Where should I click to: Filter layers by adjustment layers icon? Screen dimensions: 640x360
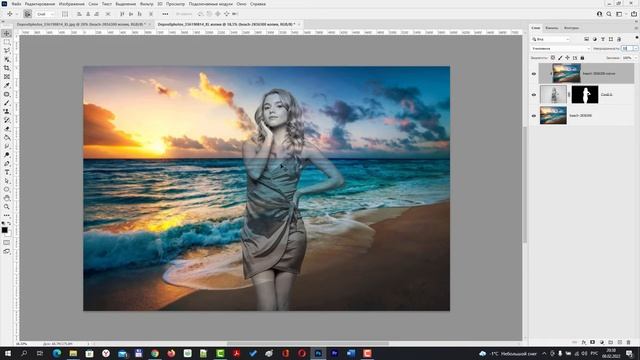pos(595,39)
